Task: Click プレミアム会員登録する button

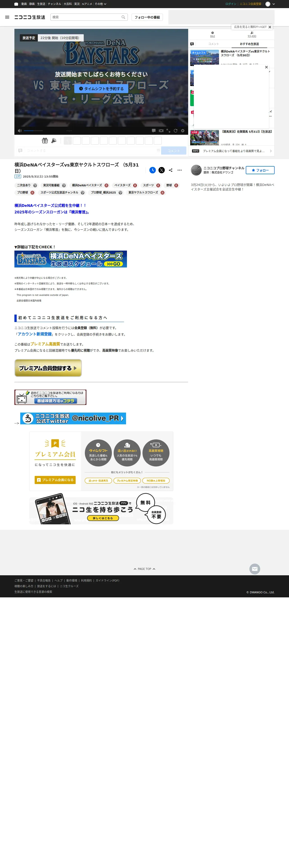Action: coord(48,368)
